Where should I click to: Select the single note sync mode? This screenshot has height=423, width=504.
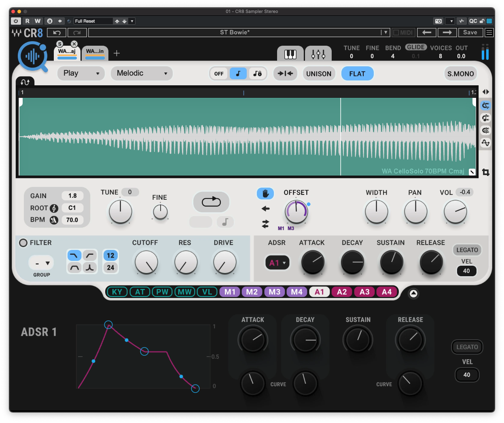pyautogui.click(x=238, y=74)
